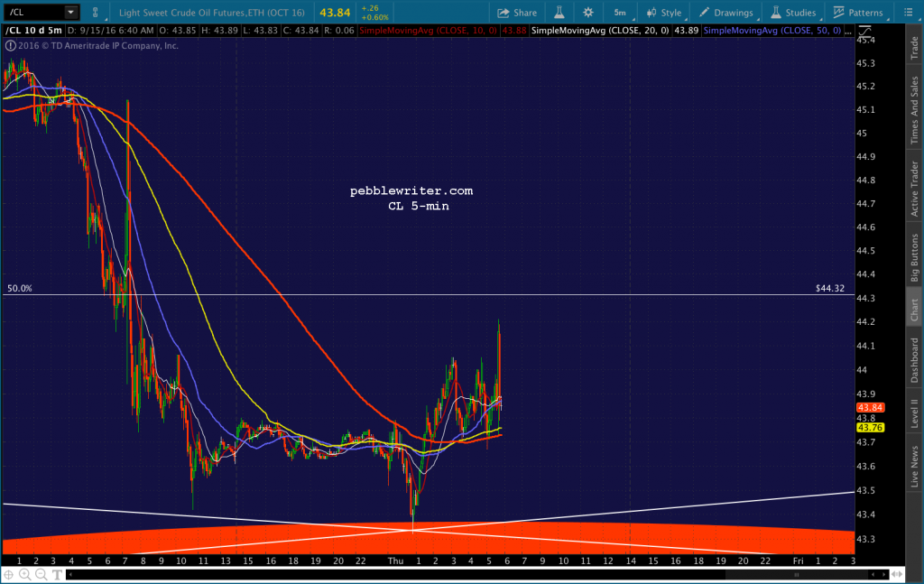The height and width of the screenshot is (584, 924).
Task: Click the horizontal scrollbar left arrow
Action: (x=70, y=574)
